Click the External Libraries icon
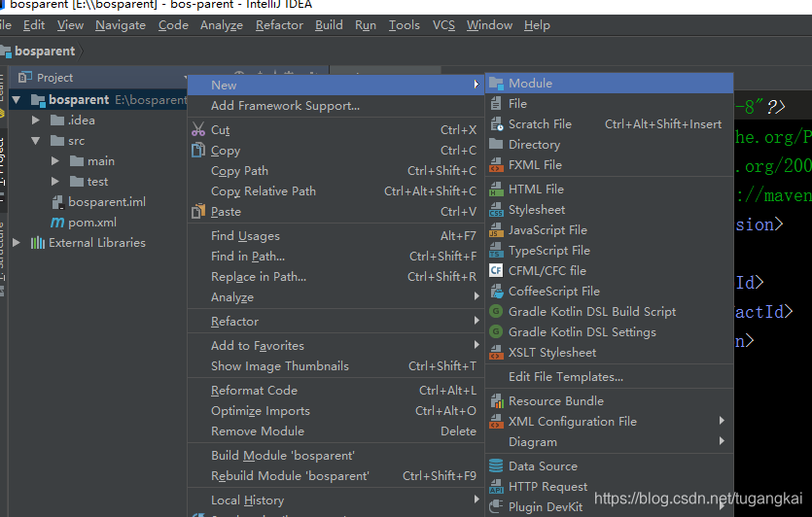 pos(37,243)
